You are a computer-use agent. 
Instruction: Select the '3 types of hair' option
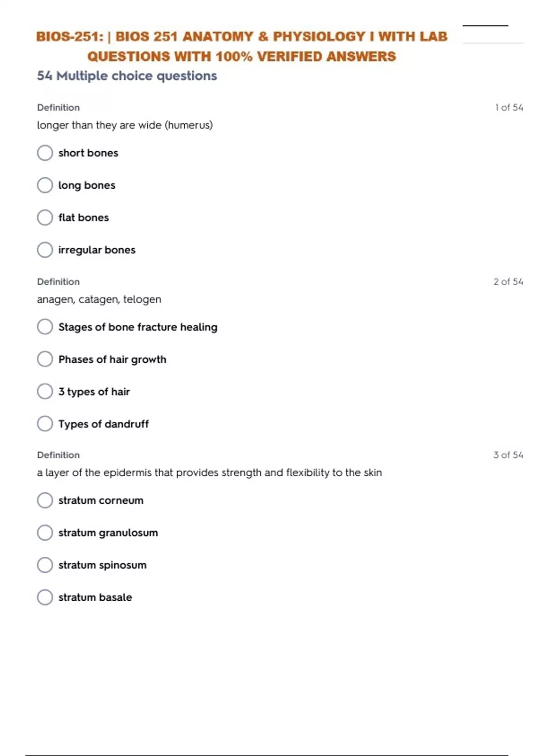tap(45, 392)
